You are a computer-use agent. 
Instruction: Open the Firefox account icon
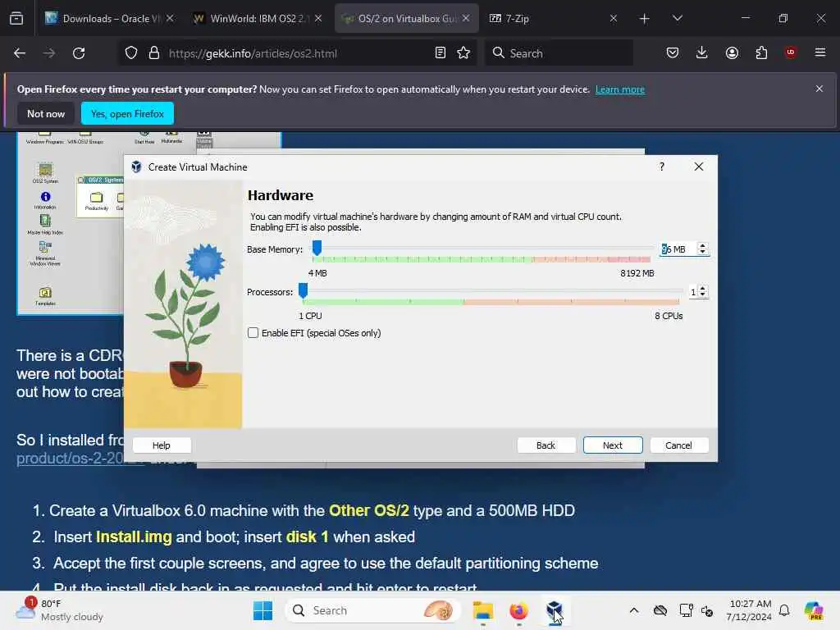tap(732, 52)
